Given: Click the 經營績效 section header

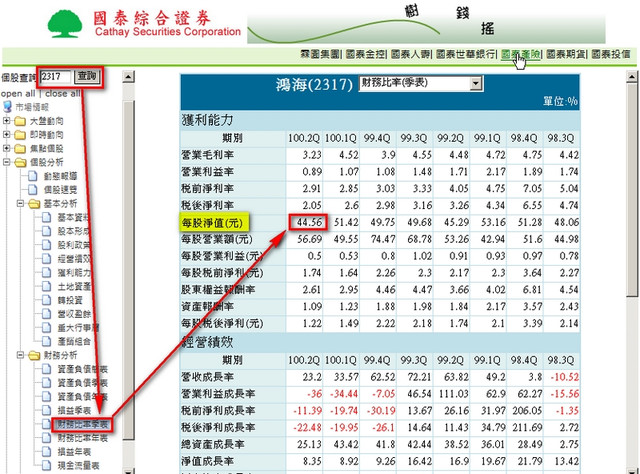Looking at the screenshot, I should [x=207, y=342].
